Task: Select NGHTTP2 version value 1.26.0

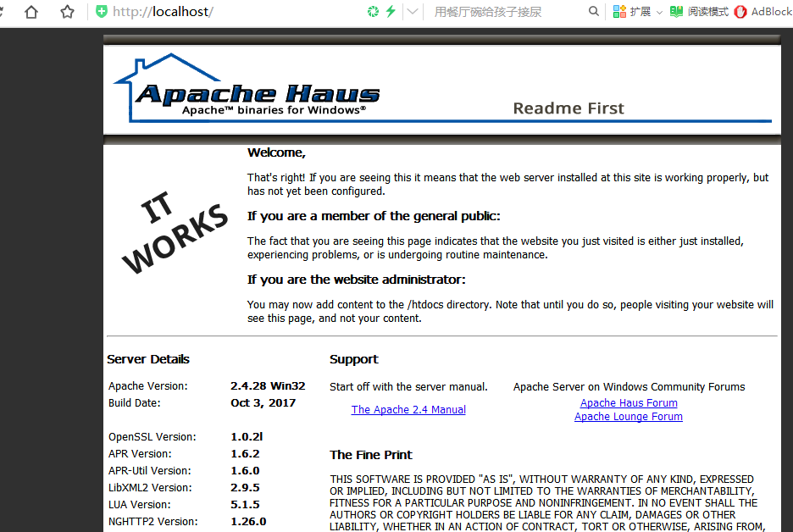Action: [248, 521]
